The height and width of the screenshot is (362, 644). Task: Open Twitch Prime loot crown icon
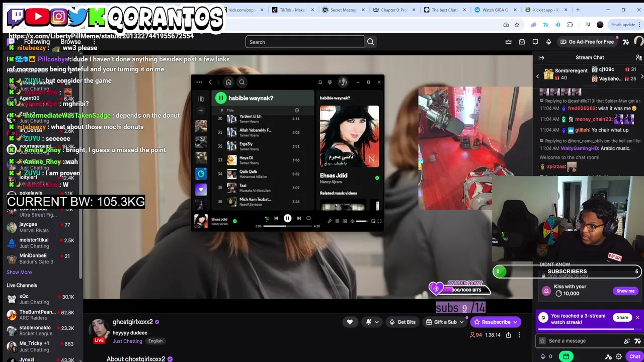pyautogui.click(x=509, y=42)
